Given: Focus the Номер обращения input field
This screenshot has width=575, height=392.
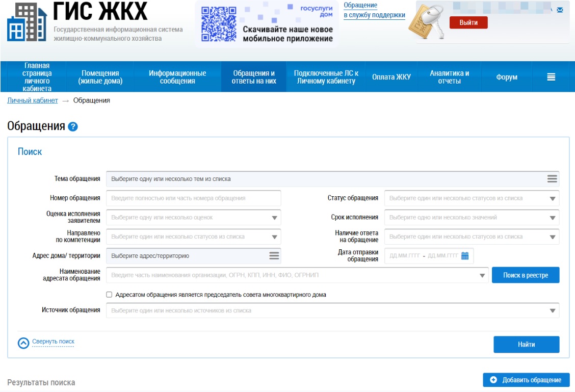Looking at the screenshot, I should tap(194, 198).
